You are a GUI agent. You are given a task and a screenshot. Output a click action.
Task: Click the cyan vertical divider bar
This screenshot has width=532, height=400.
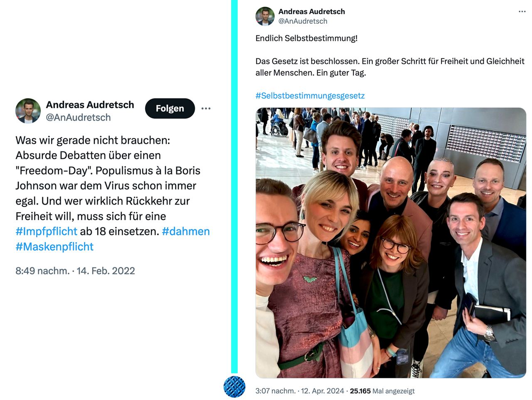[x=234, y=187]
